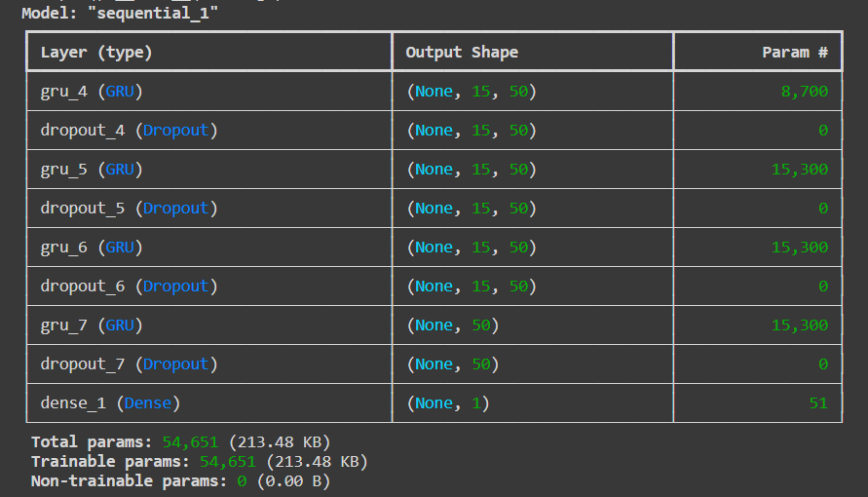Click the gru_4 (GRU) layer cell
Screen dimensions: 868x497
[x=92, y=92]
